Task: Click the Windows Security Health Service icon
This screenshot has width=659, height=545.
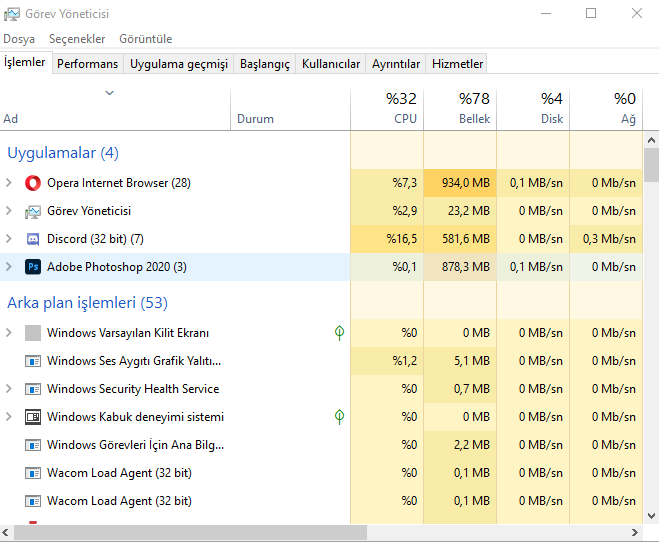Action: (x=33, y=389)
